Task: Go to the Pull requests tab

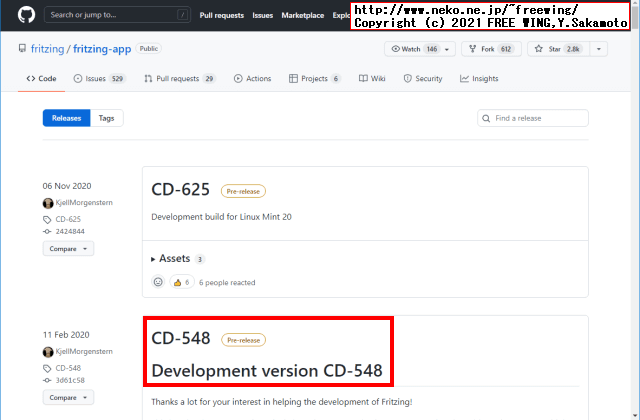Action: click(179, 78)
